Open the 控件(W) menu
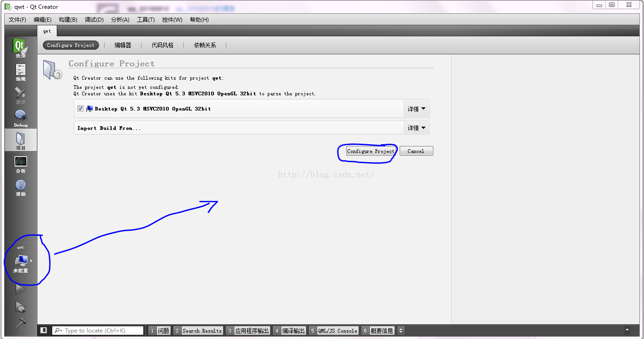The height and width of the screenshot is (339, 644). pos(172,20)
